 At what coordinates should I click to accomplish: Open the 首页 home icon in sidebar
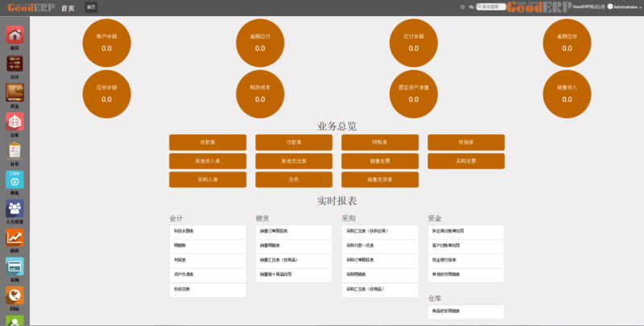(14, 35)
